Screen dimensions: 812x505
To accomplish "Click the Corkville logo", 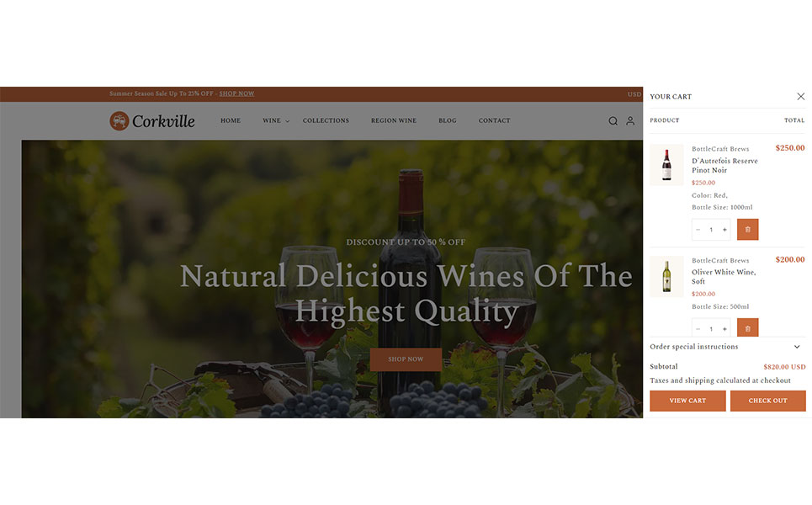I will 152,120.
